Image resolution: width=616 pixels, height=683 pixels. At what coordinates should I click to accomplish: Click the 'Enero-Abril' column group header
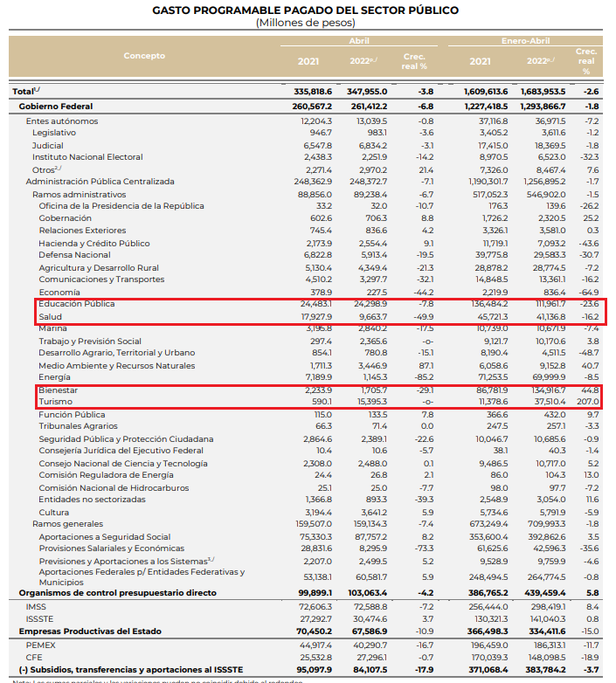click(x=526, y=41)
